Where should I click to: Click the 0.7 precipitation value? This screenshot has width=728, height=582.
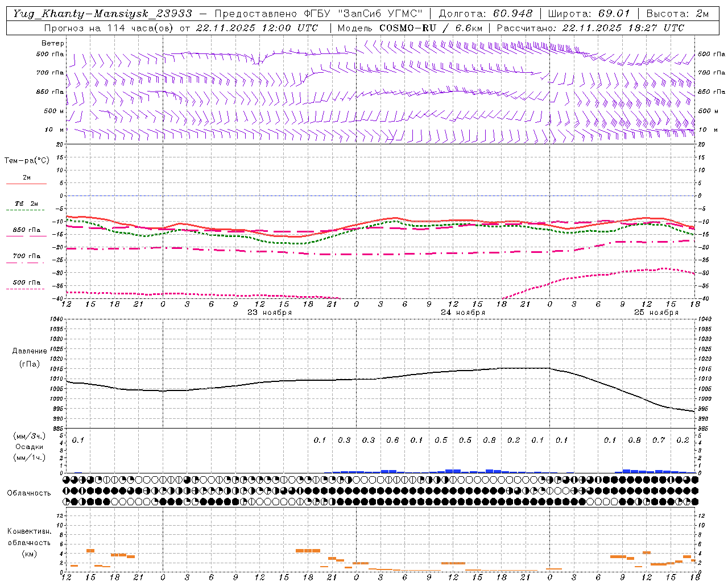click(x=659, y=440)
